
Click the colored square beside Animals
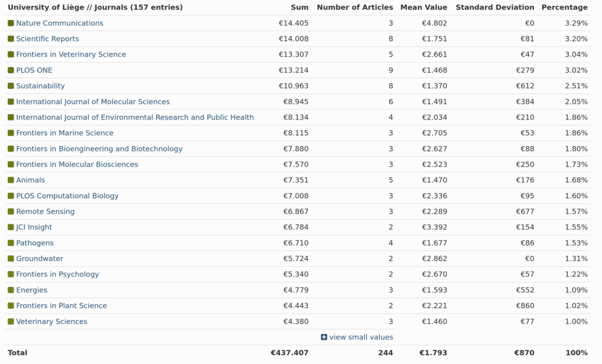tap(11, 181)
